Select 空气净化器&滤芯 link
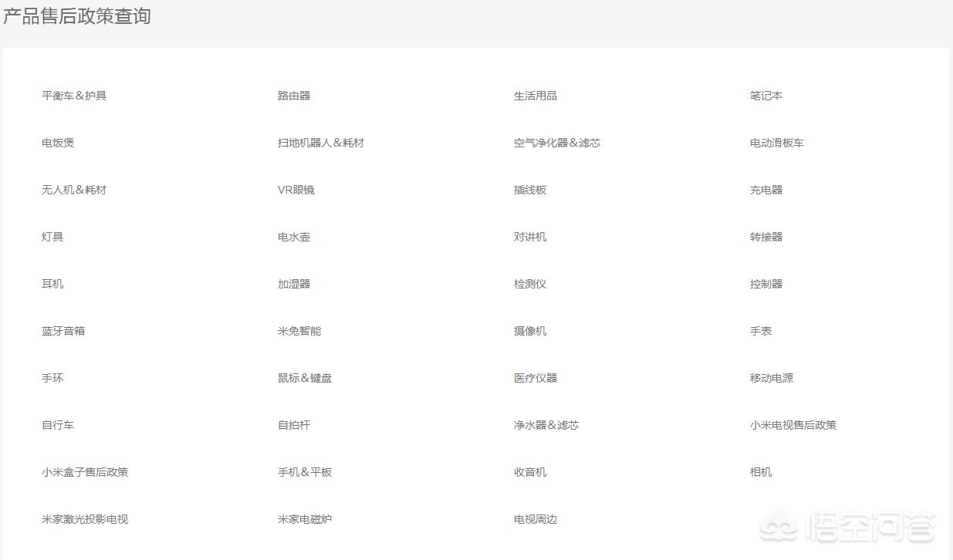Viewport: 953px width, 560px height. 557,143
